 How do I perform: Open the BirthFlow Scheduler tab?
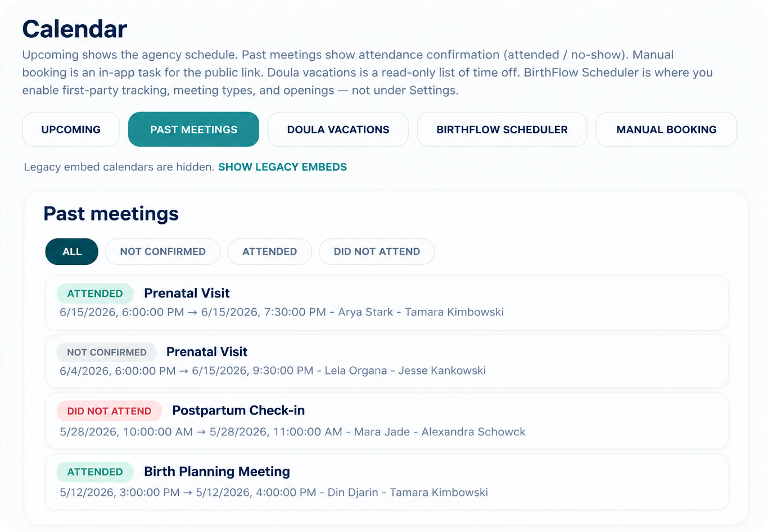pos(502,129)
